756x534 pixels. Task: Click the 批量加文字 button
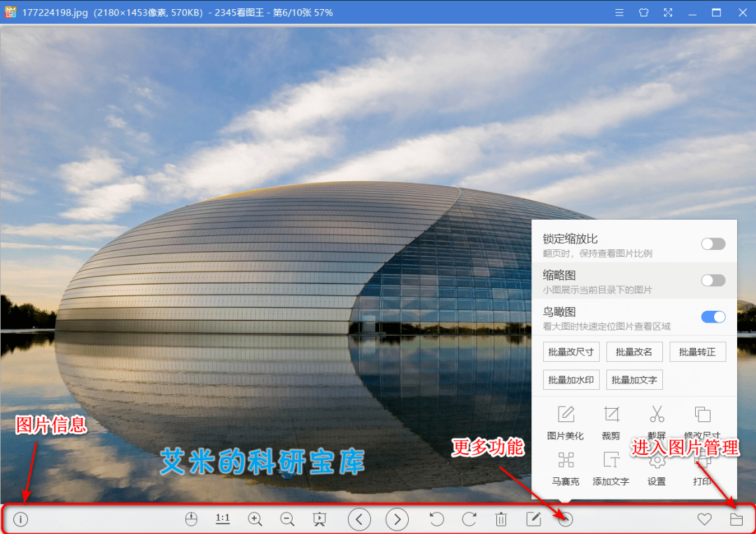(x=634, y=380)
